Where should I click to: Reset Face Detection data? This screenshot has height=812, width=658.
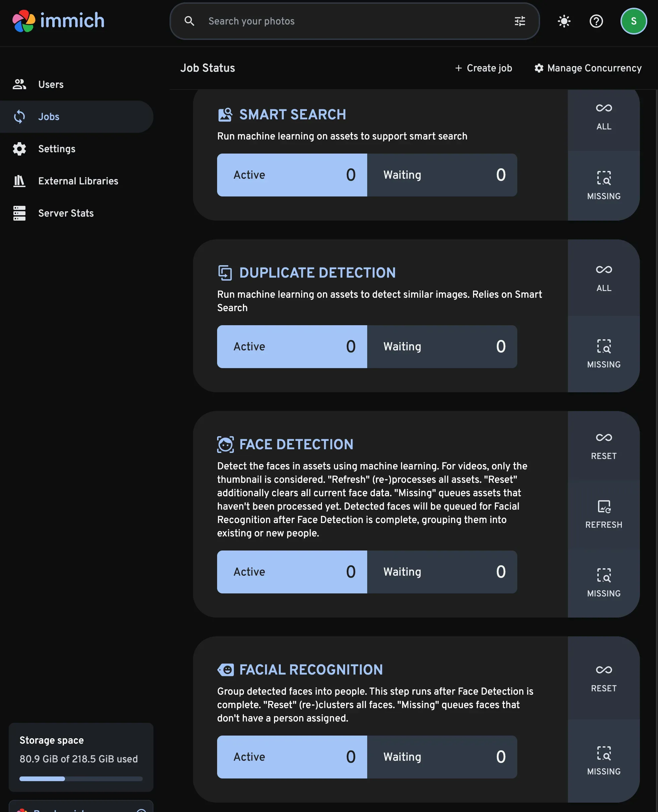[x=603, y=446]
